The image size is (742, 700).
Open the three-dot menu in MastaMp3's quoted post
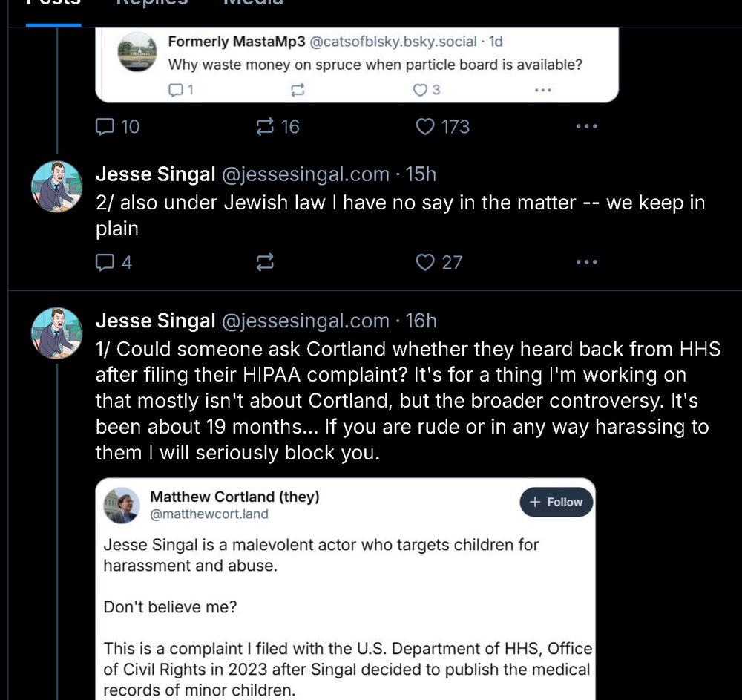[x=542, y=90]
